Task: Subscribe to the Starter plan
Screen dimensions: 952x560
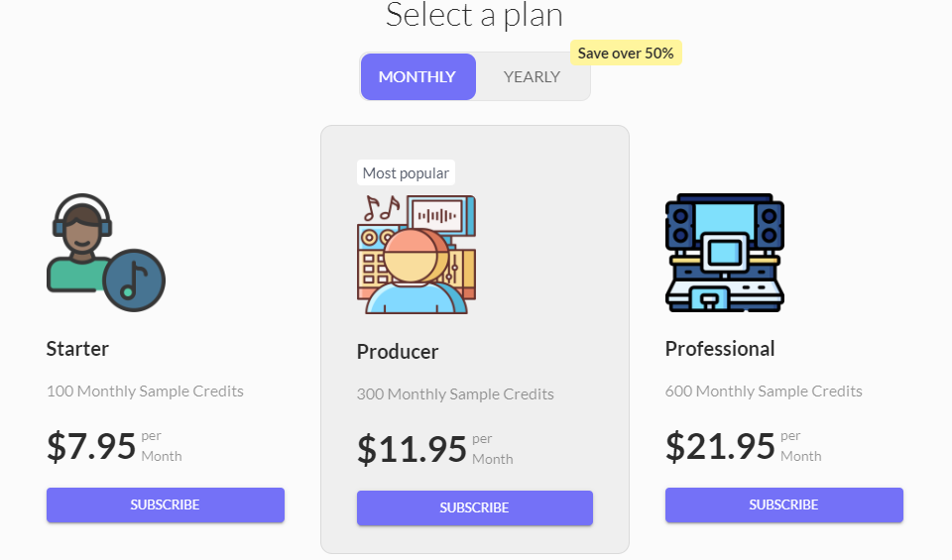Action: [166, 504]
